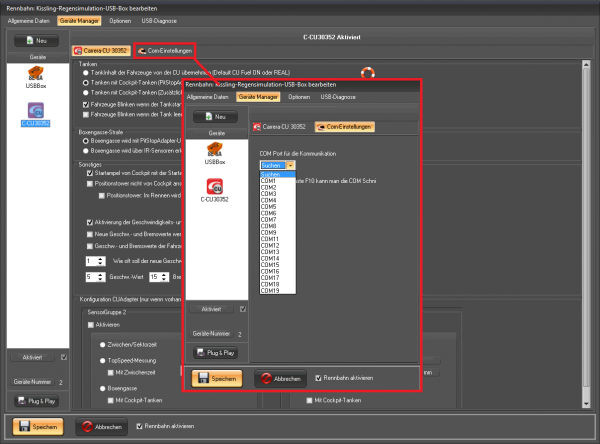Click Speichern in the background window
The width and height of the screenshot is (600, 444).
click(38, 426)
